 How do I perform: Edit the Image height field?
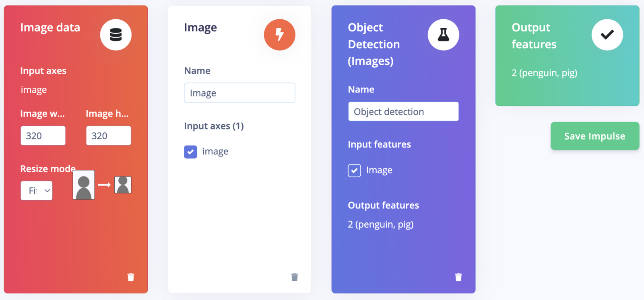pos(109,136)
